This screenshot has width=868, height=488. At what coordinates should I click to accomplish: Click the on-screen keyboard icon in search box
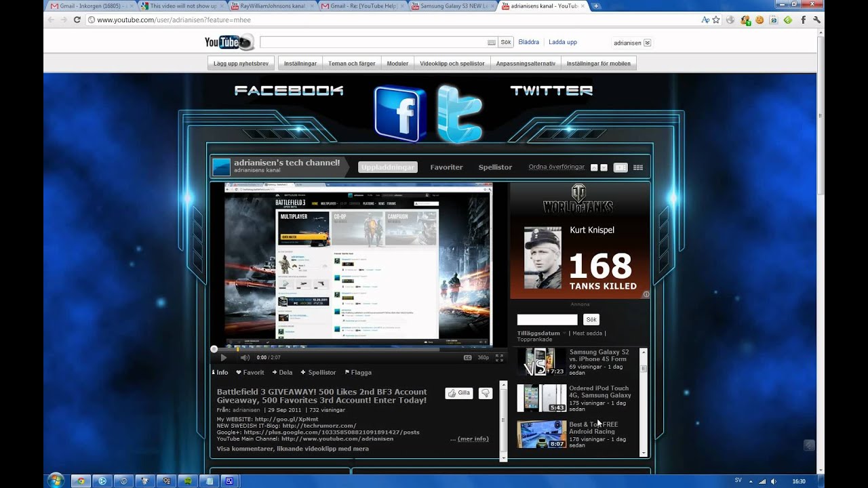click(x=492, y=43)
